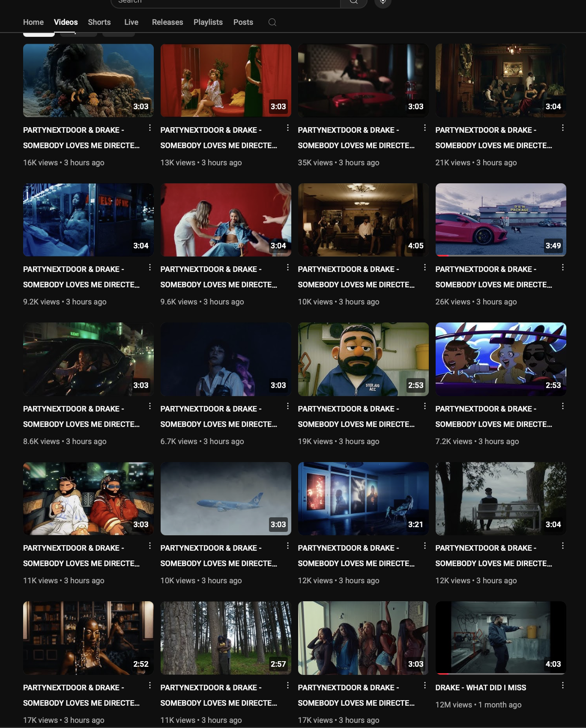This screenshot has height=728, width=586.
Task: Open the three-dot menu for the 16K views video
Action: click(149, 128)
